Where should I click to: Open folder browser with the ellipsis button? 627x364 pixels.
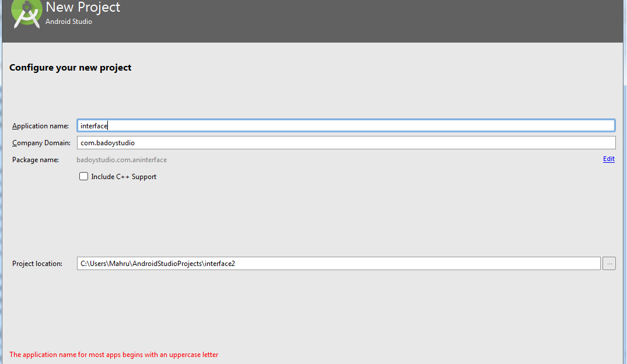[609, 264]
